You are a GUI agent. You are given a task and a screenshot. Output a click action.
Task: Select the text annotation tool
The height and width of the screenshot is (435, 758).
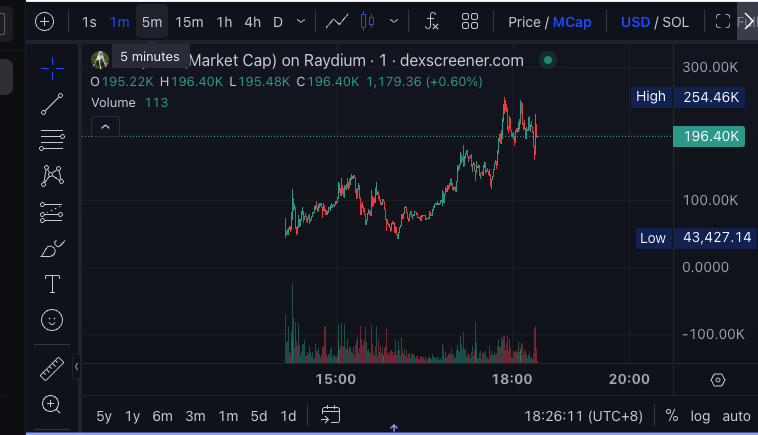pyautogui.click(x=52, y=284)
